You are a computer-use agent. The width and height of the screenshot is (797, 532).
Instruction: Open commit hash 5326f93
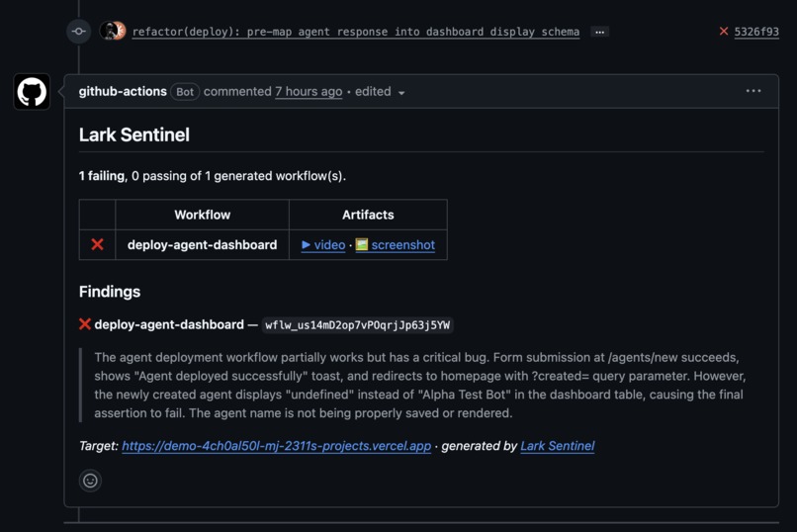pyautogui.click(x=756, y=32)
